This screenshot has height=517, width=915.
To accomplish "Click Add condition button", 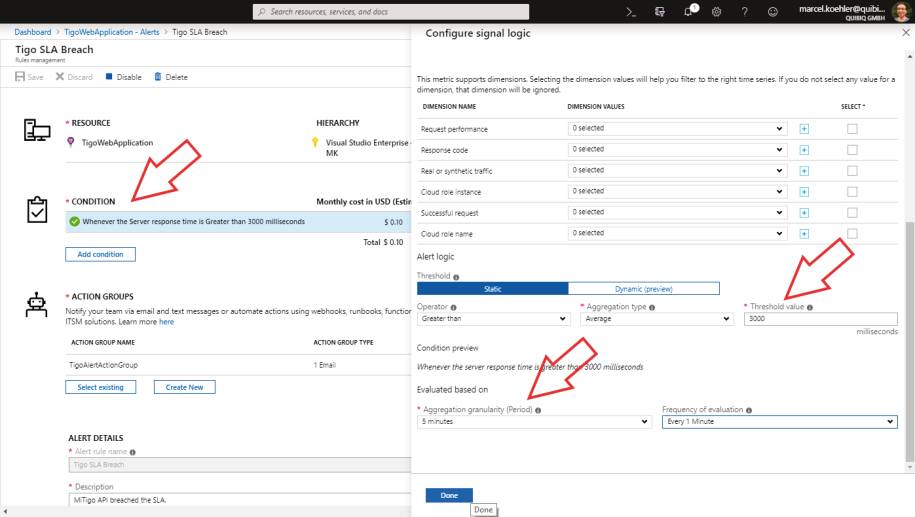I will point(100,254).
